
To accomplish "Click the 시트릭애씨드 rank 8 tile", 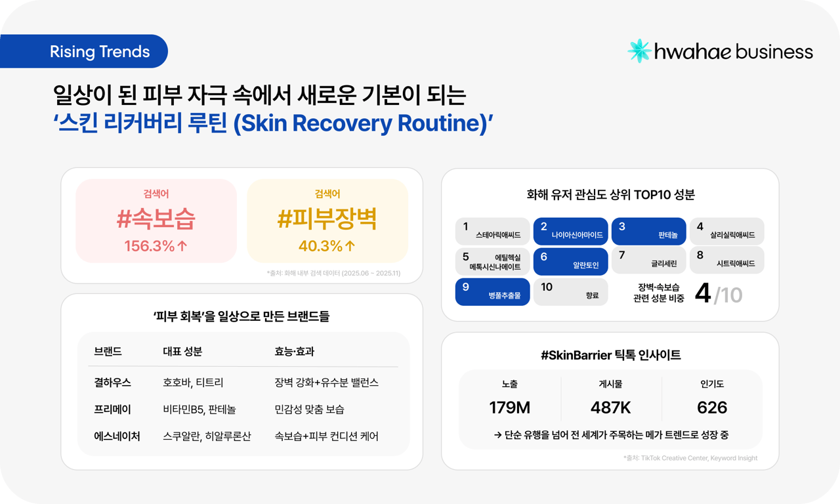I will click(x=726, y=261).
